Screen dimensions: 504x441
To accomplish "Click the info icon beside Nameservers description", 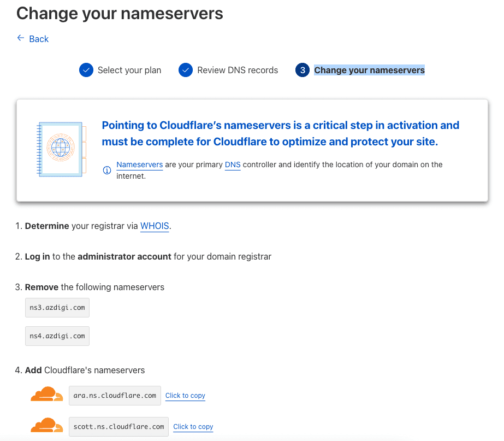I will point(107,169).
